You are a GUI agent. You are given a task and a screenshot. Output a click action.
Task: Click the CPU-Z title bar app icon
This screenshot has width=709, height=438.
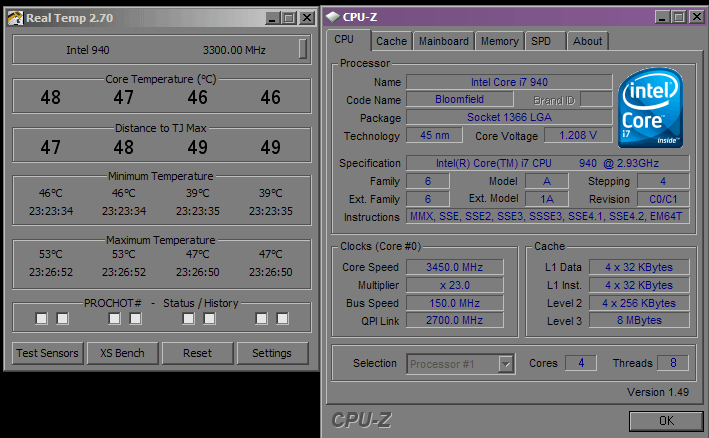[x=333, y=17]
